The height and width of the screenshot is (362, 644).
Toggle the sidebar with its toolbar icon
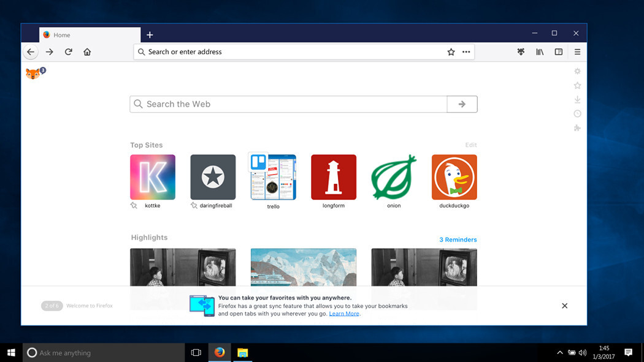(x=559, y=51)
